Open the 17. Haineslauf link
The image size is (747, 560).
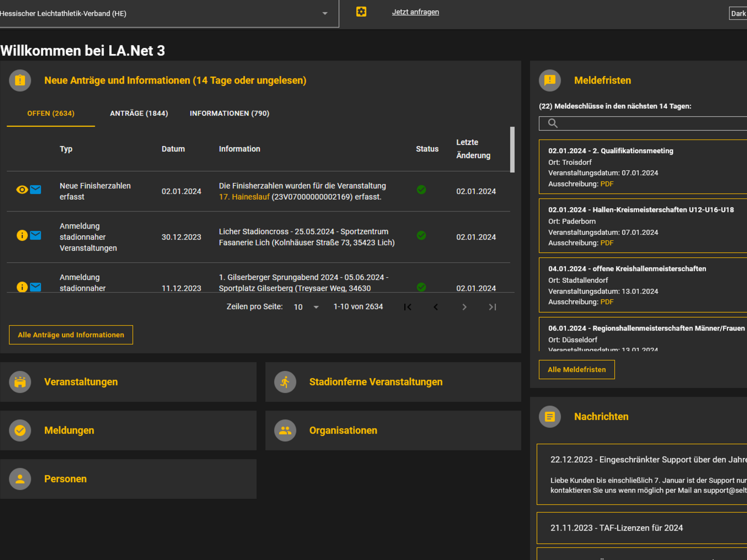pyautogui.click(x=244, y=197)
